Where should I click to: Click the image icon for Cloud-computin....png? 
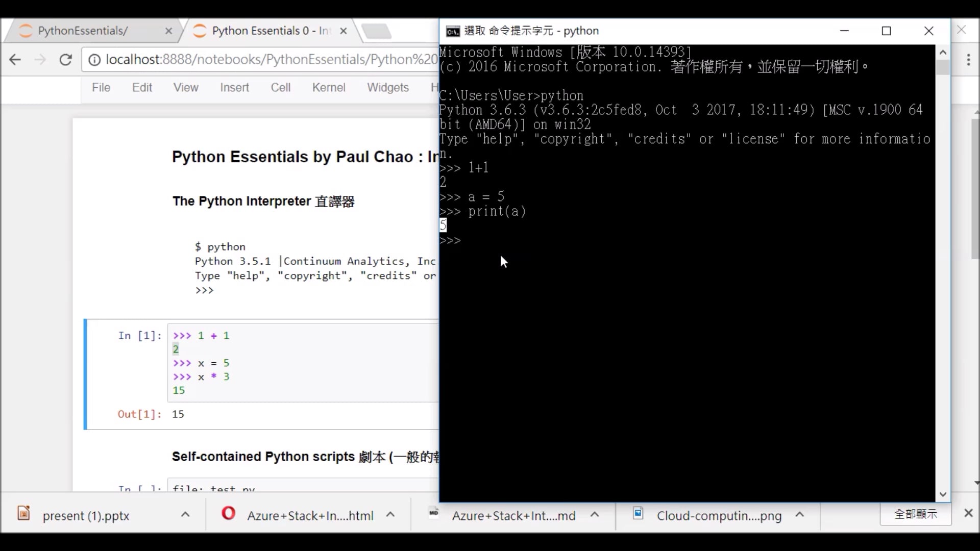click(639, 515)
